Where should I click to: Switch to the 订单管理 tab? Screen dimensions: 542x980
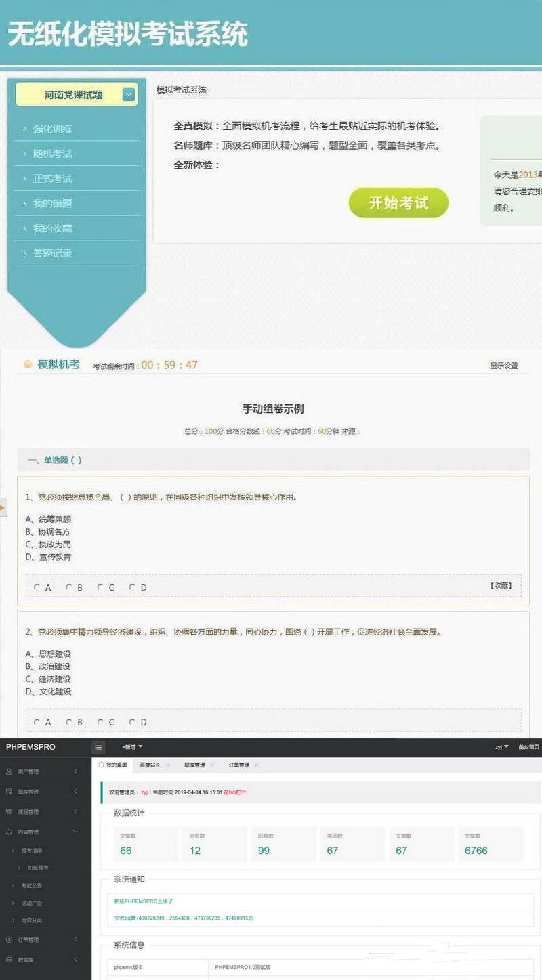click(x=239, y=765)
